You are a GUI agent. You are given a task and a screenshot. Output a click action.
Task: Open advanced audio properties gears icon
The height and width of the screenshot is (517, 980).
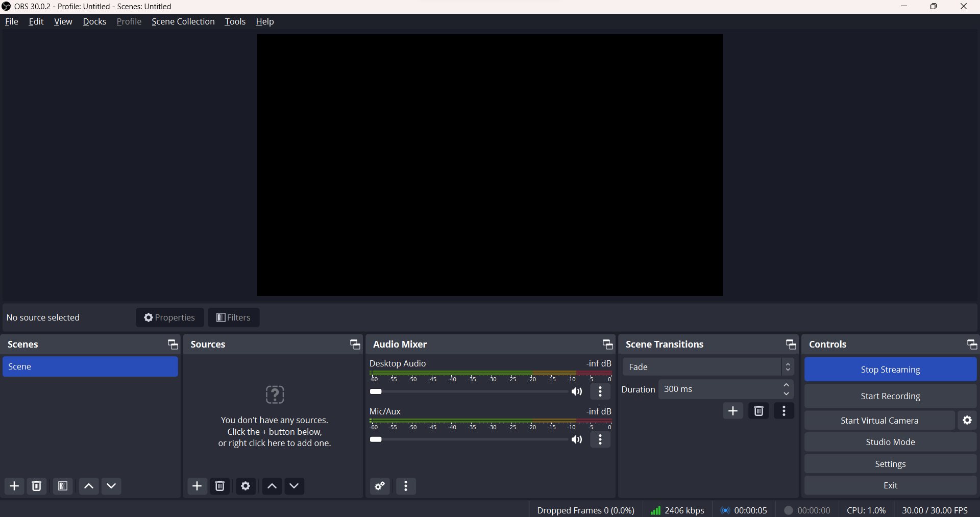(380, 486)
